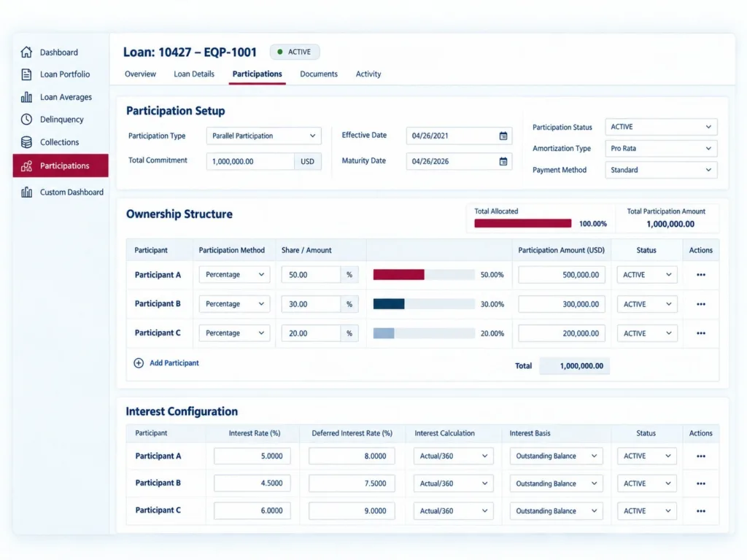Click the Participations sidebar icon

point(27,166)
